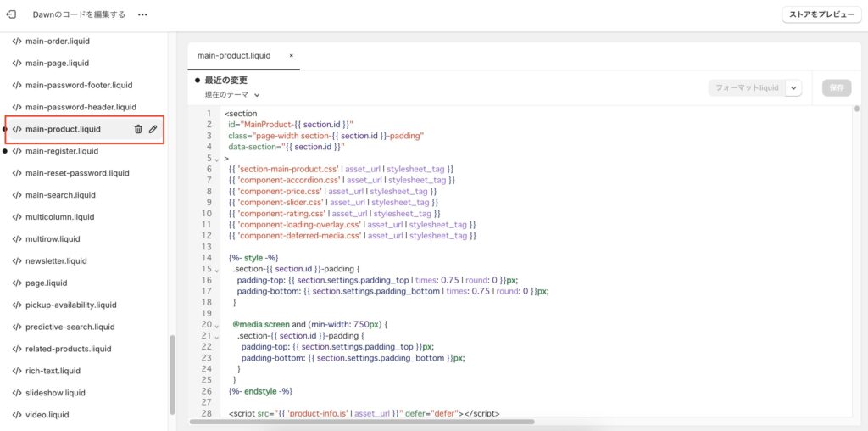Open predictive-search.liquid file
The width and height of the screenshot is (868, 431).
[70, 327]
